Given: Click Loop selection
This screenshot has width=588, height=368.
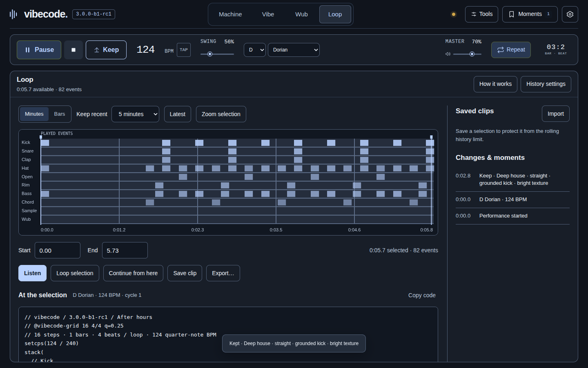Looking at the screenshot, I should [75, 273].
